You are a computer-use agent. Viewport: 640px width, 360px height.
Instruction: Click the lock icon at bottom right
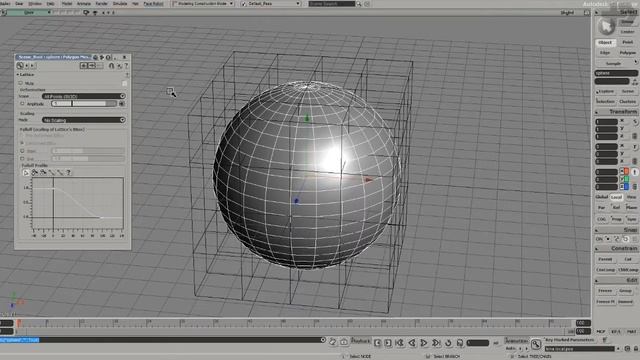pos(636,349)
